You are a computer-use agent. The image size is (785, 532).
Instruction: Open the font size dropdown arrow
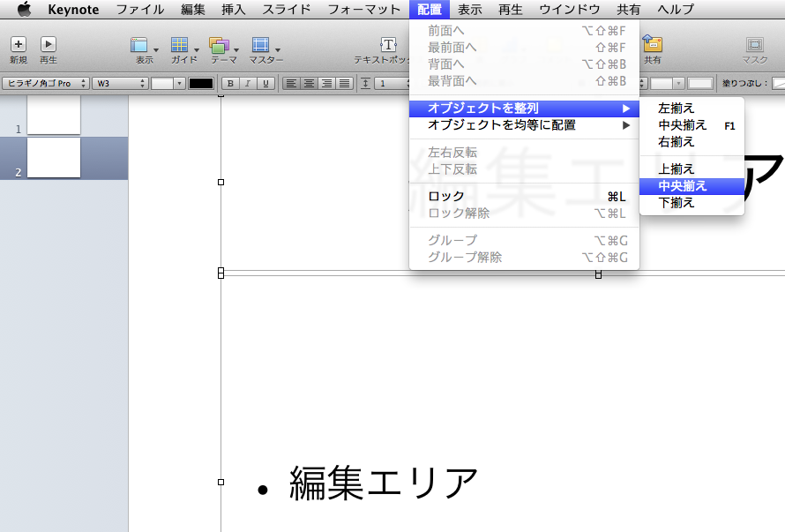click(179, 83)
